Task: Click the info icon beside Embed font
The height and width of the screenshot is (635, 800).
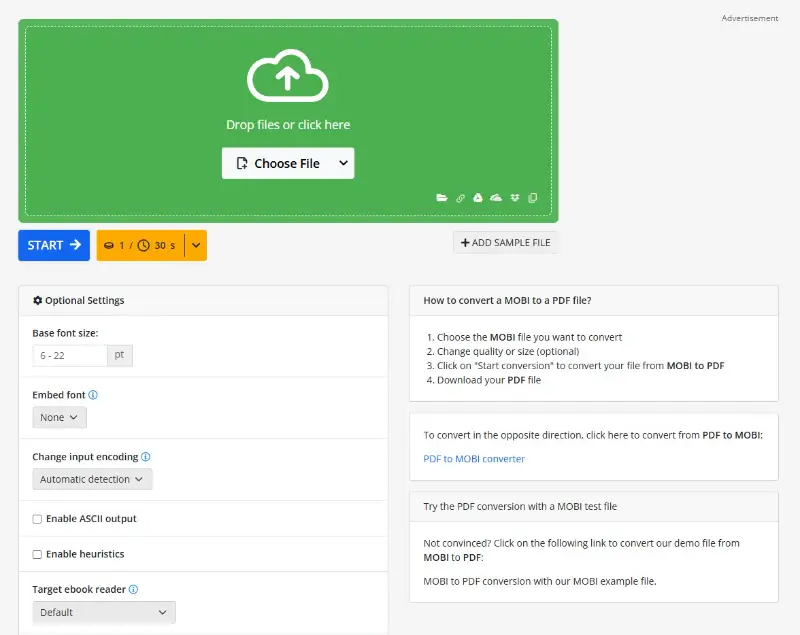Action: (x=93, y=395)
